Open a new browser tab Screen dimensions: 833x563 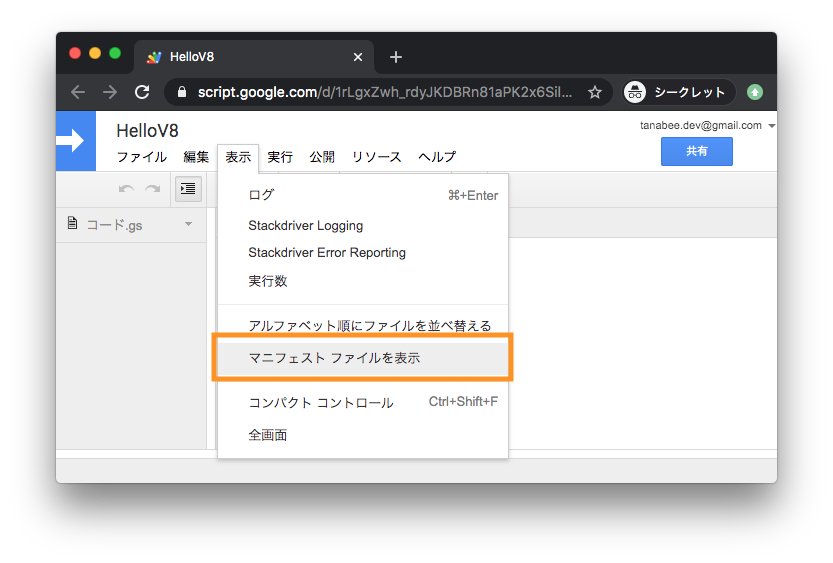(x=396, y=57)
